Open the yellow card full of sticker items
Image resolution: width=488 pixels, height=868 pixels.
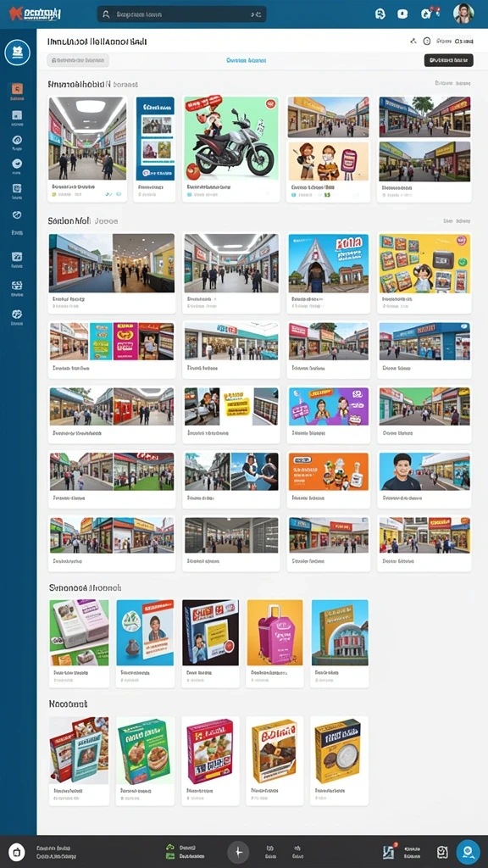tap(424, 273)
